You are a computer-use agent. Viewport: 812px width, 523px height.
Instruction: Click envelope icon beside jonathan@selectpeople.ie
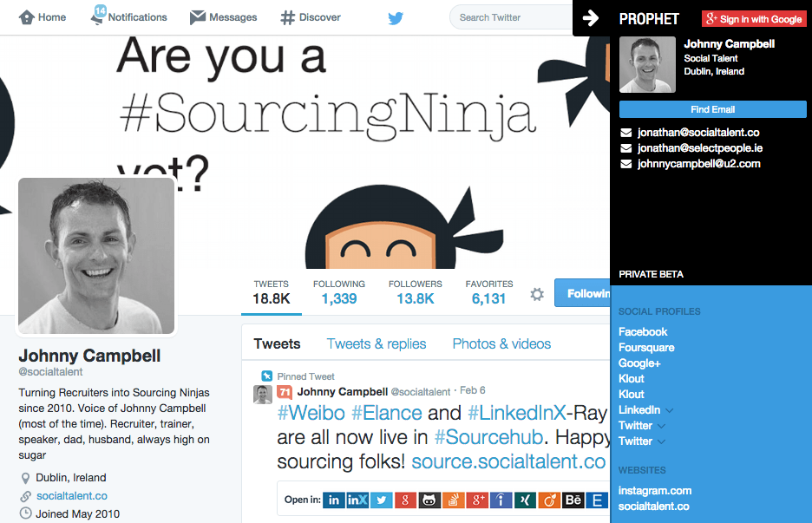[626, 148]
